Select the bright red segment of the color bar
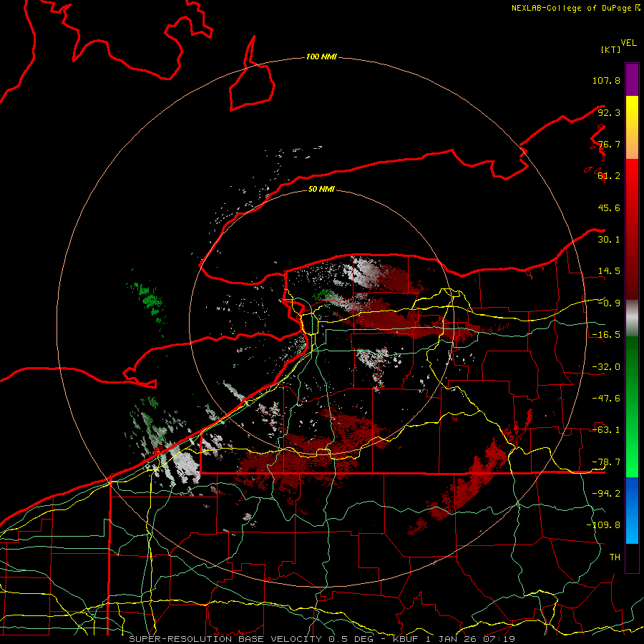This screenshot has width=644, height=644. point(632,229)
